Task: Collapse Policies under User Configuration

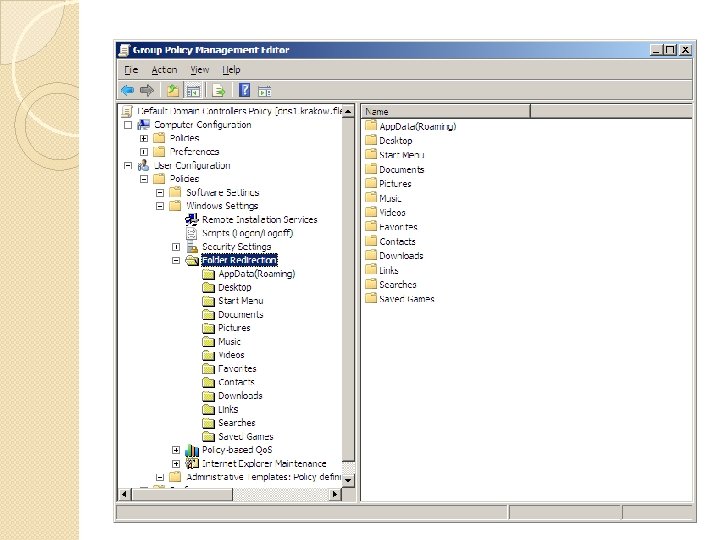Action: (x=144, y=179)
